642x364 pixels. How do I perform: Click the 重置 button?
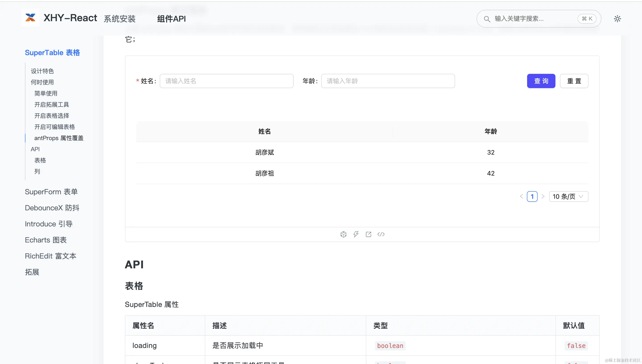(x=574, y=81)
